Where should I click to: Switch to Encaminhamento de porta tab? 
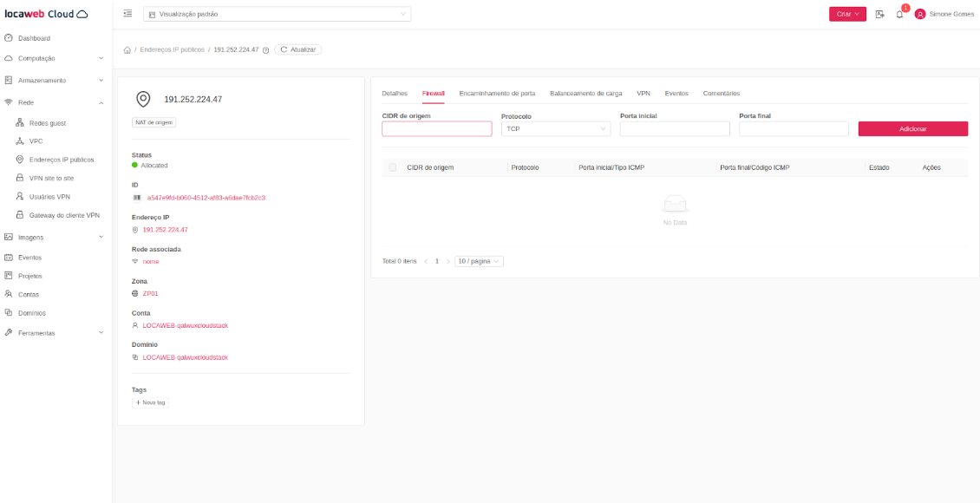click(497, 93)
